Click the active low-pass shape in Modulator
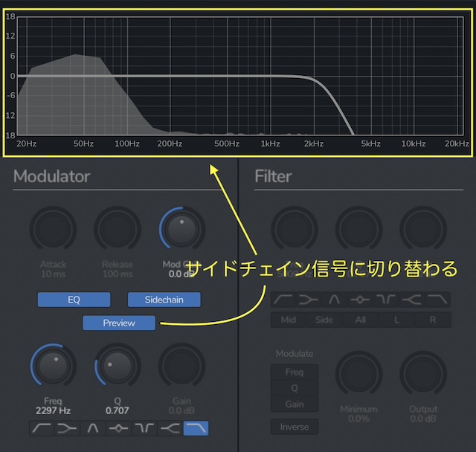Image resolution: width=476 pixels, height=452 pixels. click(x=196, y=428)
